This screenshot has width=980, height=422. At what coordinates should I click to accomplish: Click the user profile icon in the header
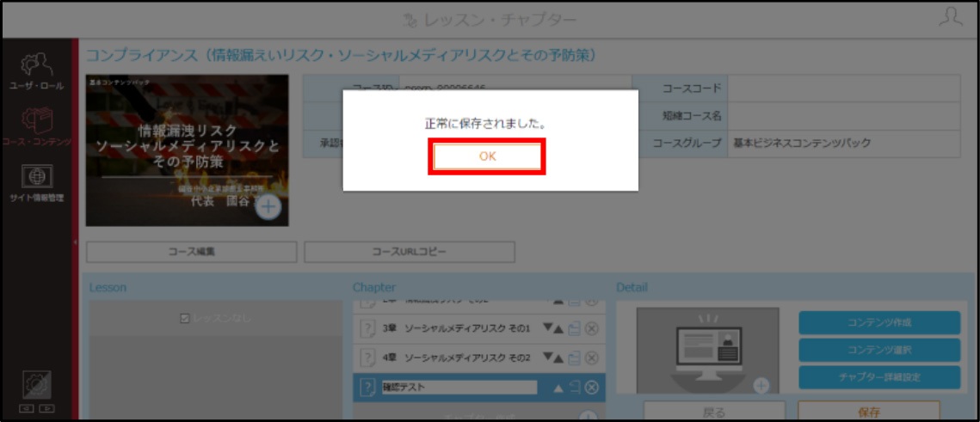pyautogui.click(x=950, y=17)
